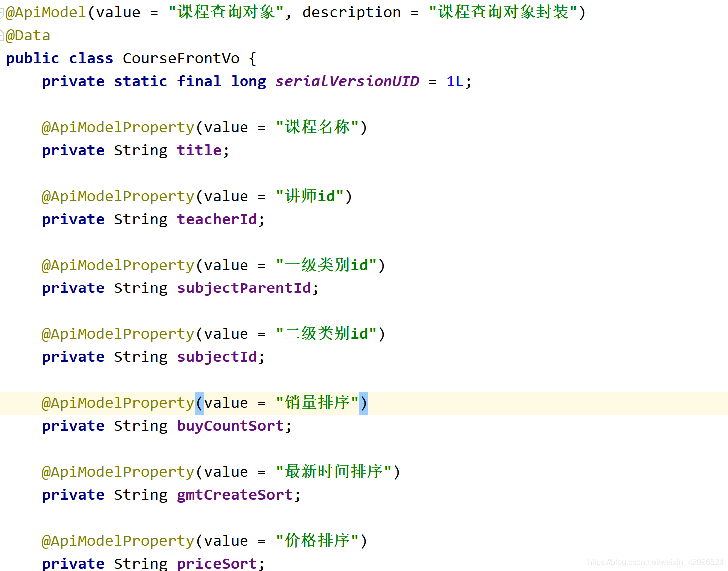Click String type on the title line
Image resolution: width=728 pixels, height=571 pixels.
tap(140, 150)
